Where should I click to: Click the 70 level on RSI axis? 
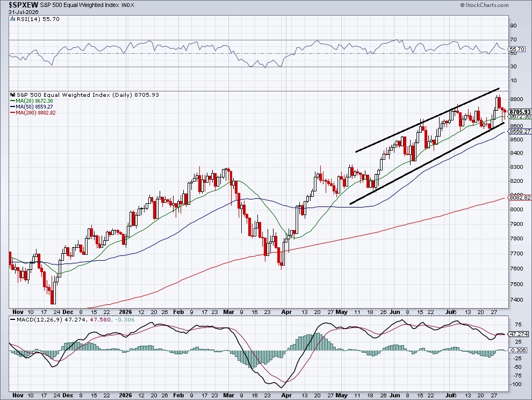[x=513, y=40]
